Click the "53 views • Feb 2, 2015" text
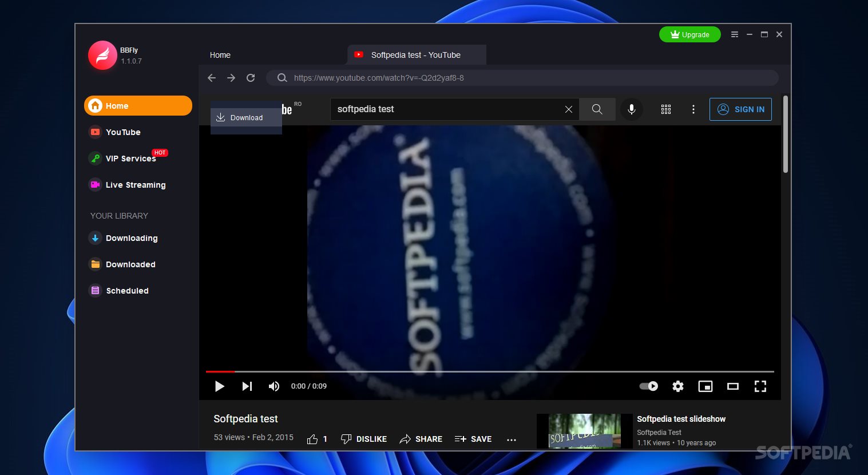868x475 pixels. 253,437
